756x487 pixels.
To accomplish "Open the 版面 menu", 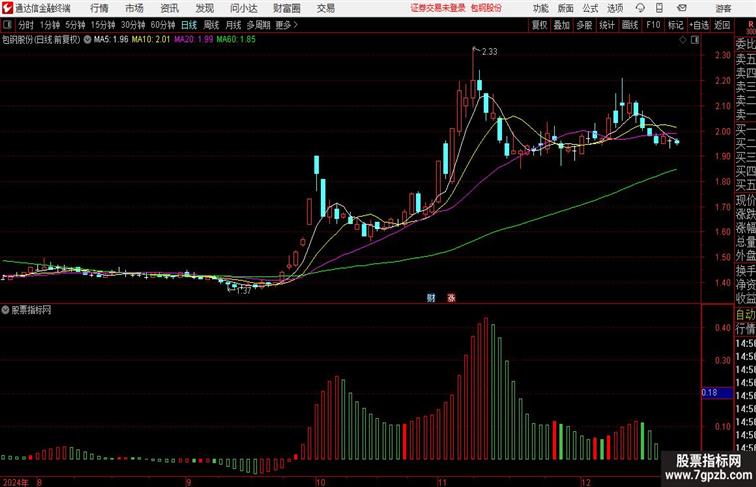I will [x=566, y=8].
